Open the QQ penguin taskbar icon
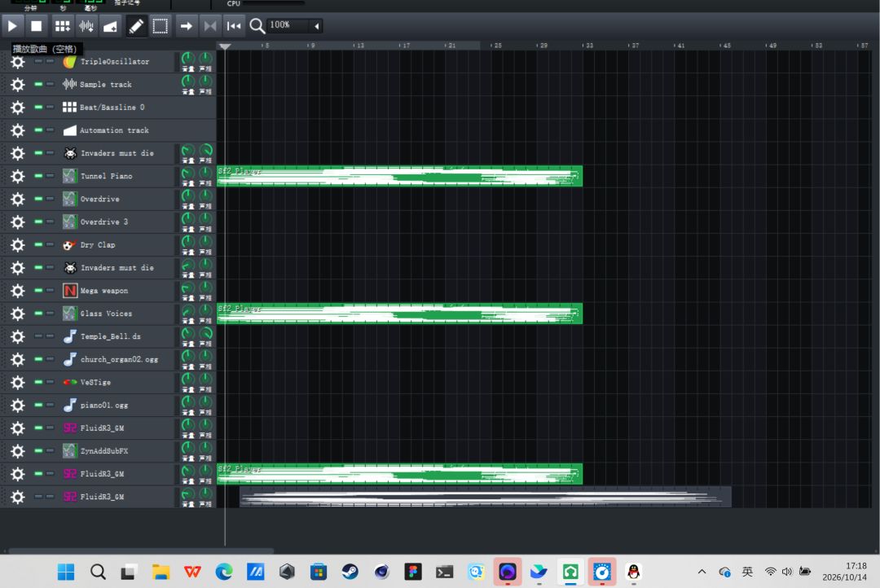Viewport: 880px width, 588px height. pyautogui.click(x=634, y=572)
